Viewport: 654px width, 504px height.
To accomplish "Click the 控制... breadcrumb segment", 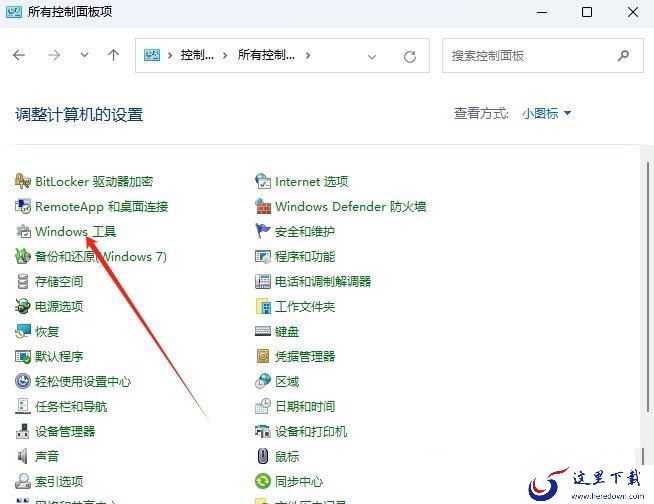I will pyautogui.click(x=197, y=55).
